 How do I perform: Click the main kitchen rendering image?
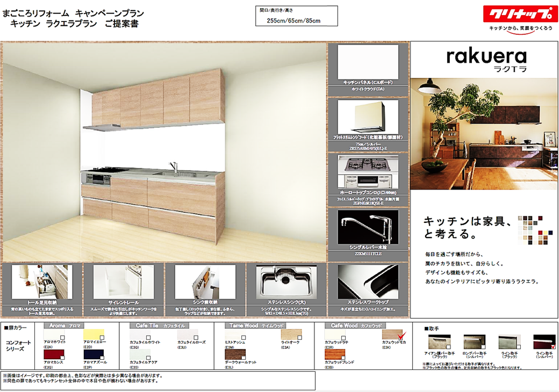(x=164, y=153)
